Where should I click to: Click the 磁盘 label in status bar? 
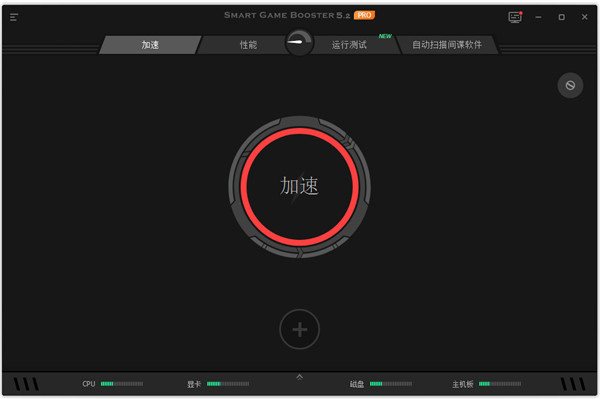pyautogui.click(x=357, y=384)
